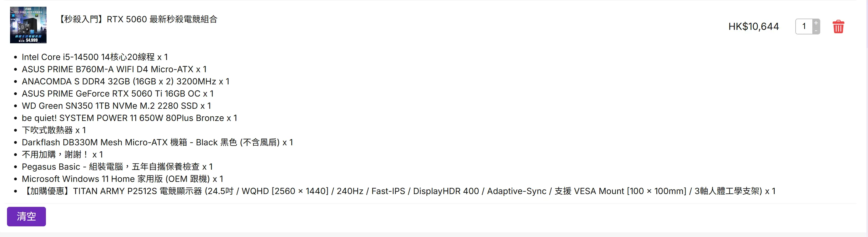Image resolution: width=868 pixels, height=237 pixels.
Task: Click the 下吹式散熱器 cooler item
Action: 54,130
